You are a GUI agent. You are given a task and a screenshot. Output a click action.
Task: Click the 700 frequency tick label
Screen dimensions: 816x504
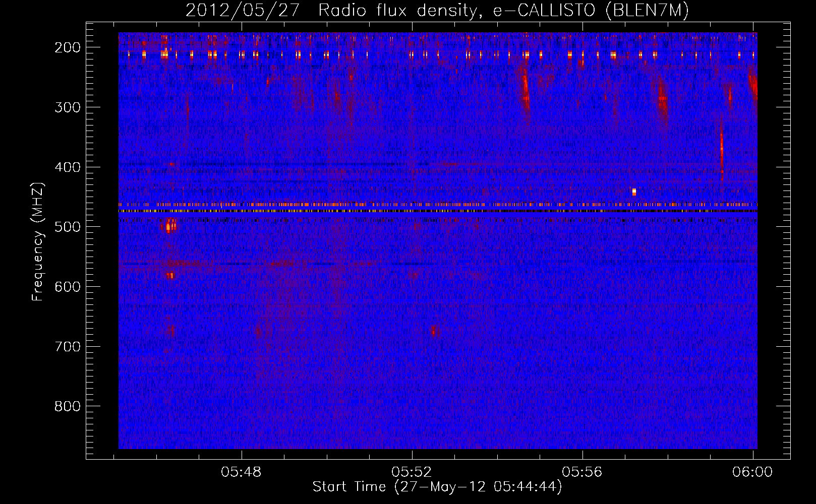tap(68, 347)
